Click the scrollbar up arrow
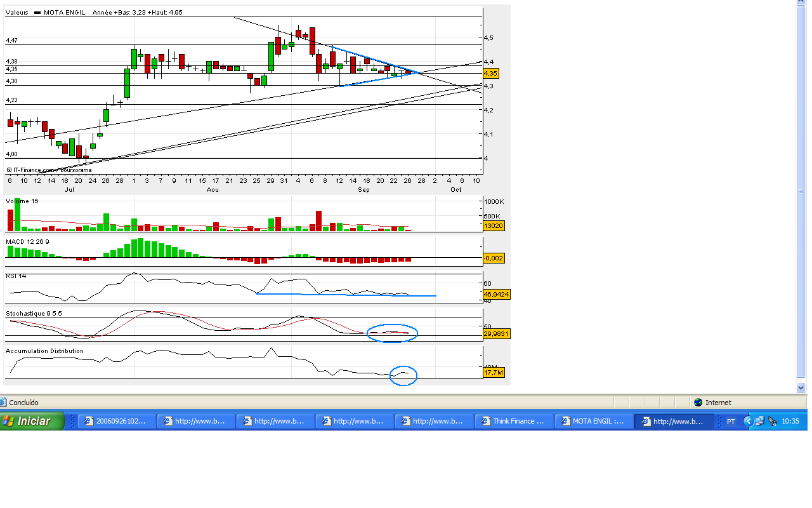 (x=801, y=3)
